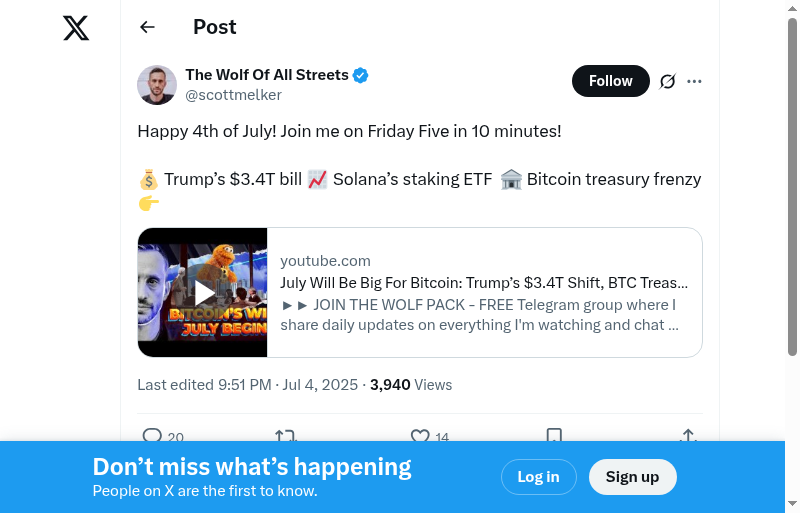The height and width of the screenshot is (513, 800).
Task: Click the Grok explain post icon
Action: 668,81
